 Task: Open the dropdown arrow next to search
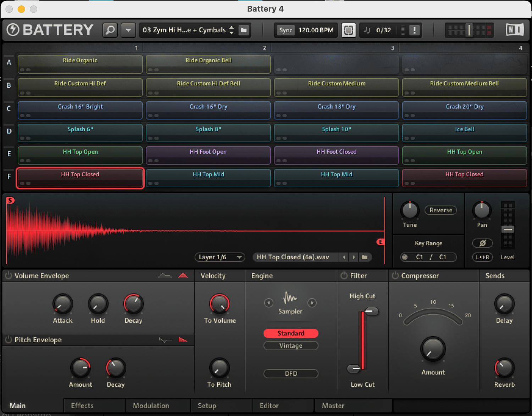128,30
